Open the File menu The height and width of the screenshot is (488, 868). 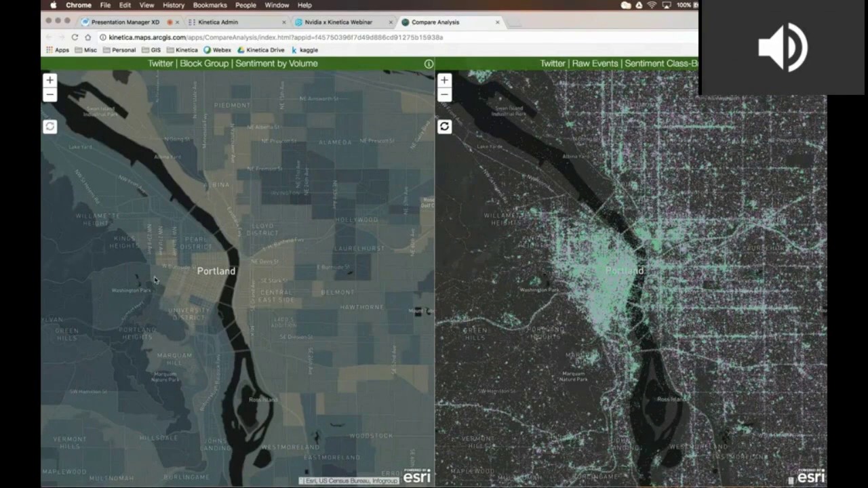coord(105,5)
